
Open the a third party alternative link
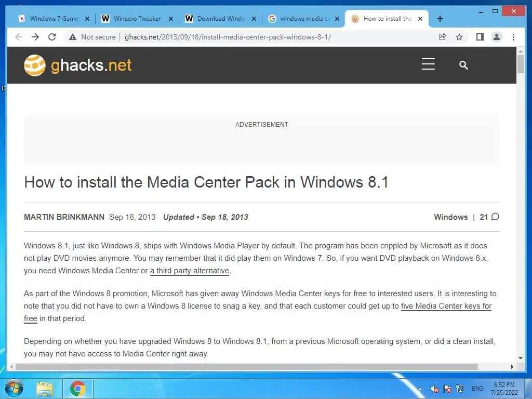tap(190, 271)
